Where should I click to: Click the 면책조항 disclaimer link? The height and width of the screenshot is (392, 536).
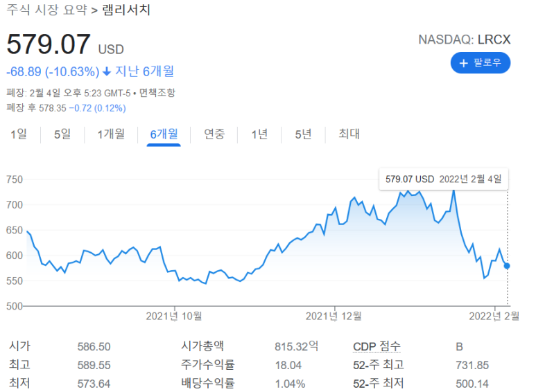coord(157,93)
